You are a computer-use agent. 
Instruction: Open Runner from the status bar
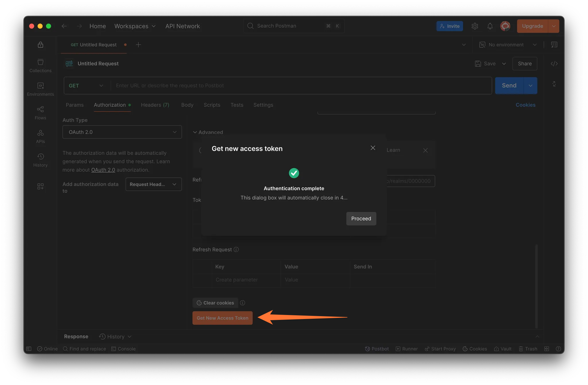click(407, 349)
